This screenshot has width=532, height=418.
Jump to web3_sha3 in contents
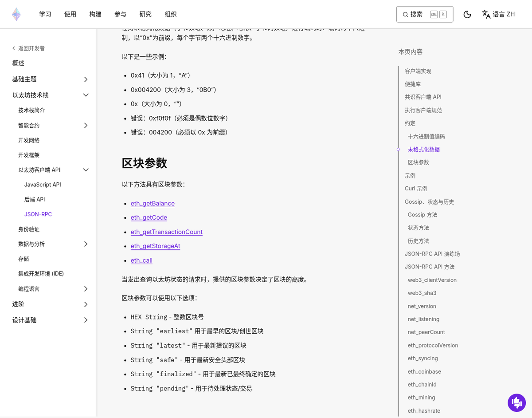(x=422, y=293)
